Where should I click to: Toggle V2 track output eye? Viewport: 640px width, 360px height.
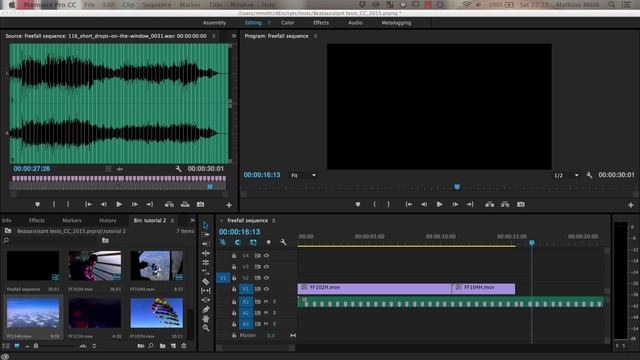point(266,278)
